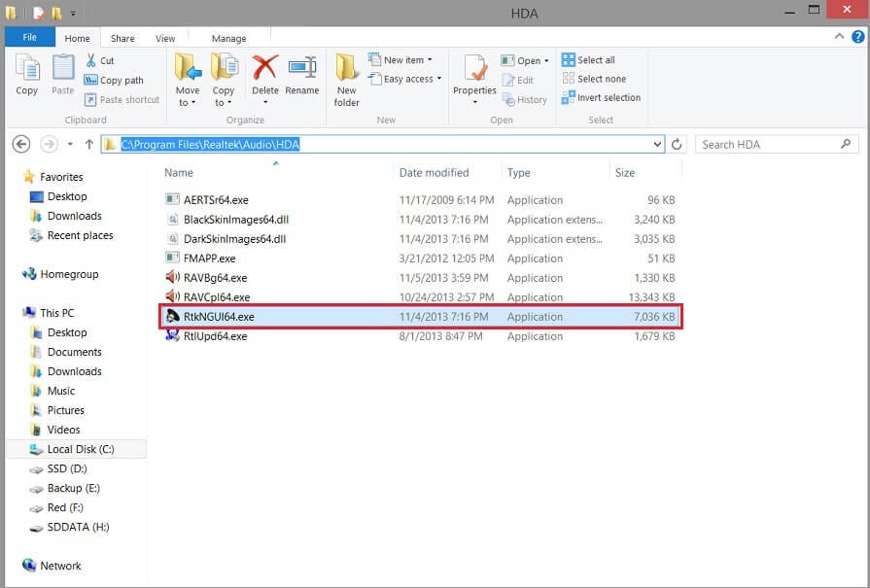Click the search magnifier icon
870x588 pixels.
[846, 144]
